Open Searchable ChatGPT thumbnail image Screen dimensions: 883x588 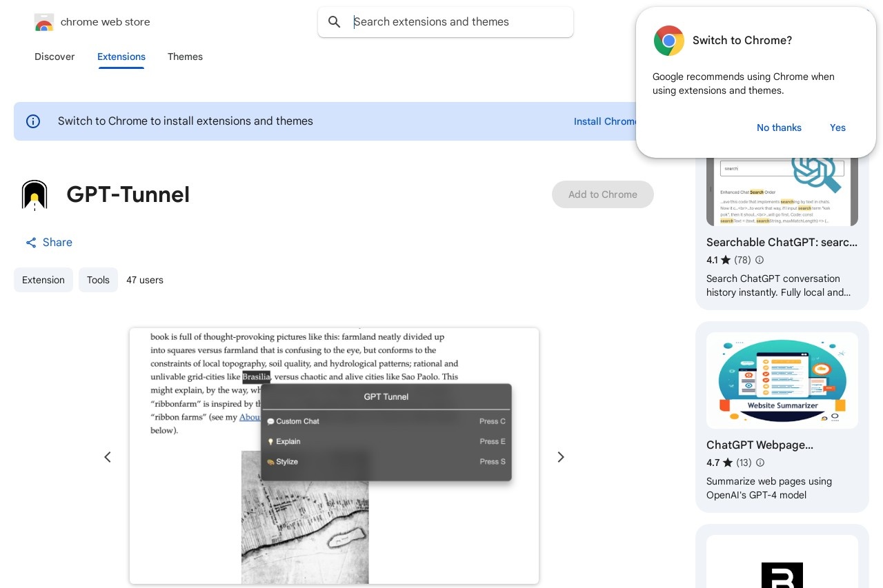tap(782, 191)
